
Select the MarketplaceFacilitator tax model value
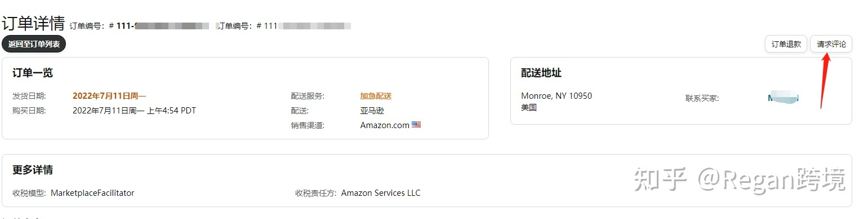(92, 193)
